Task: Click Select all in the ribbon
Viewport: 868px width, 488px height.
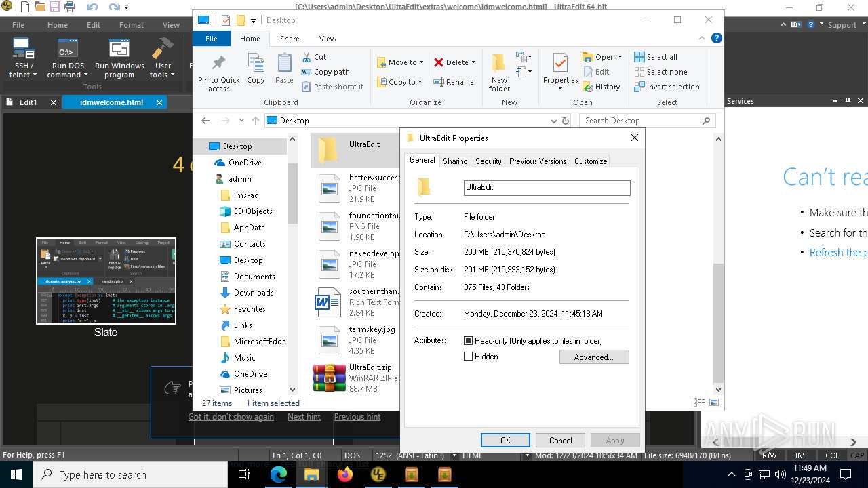Action: (656, 57)
